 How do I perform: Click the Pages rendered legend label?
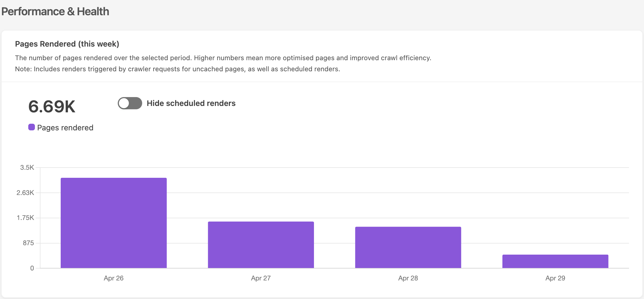click(65, 128)
